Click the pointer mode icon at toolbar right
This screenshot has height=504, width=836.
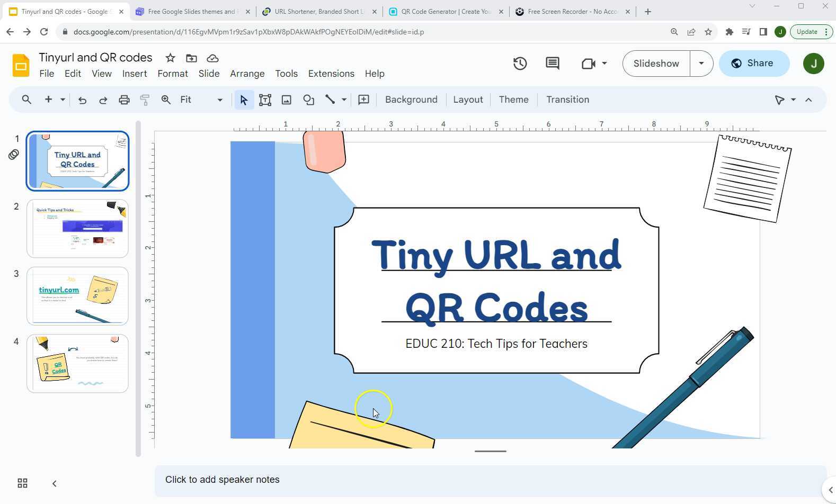[x=779, y=100]
